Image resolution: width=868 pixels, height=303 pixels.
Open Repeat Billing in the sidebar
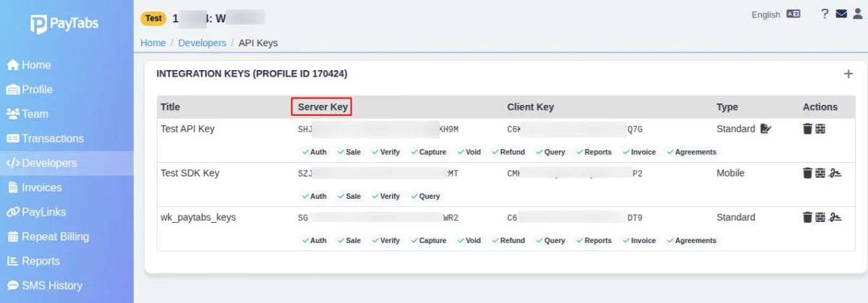(x=67, y=237)
